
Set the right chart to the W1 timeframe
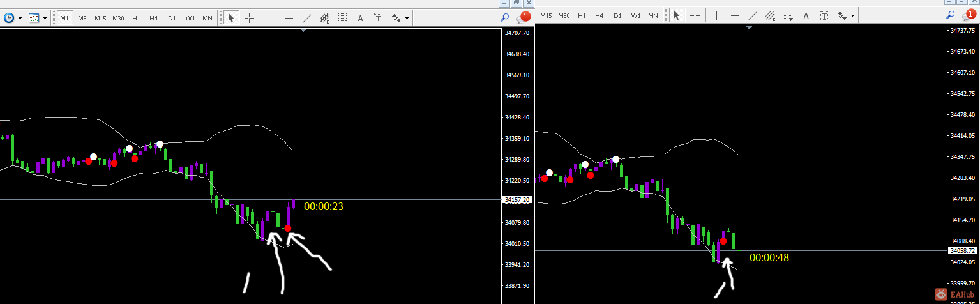(636, 15)
